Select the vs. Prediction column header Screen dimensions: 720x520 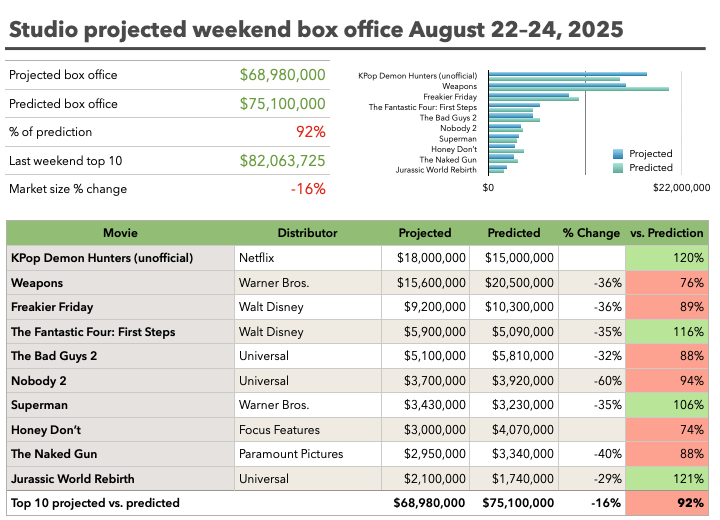666,233
